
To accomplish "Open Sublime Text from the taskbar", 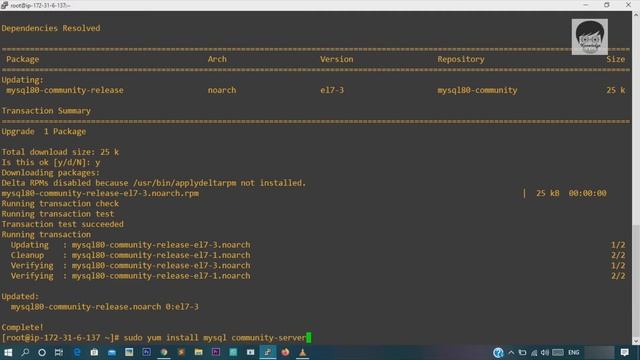I will tap(181, 352).
